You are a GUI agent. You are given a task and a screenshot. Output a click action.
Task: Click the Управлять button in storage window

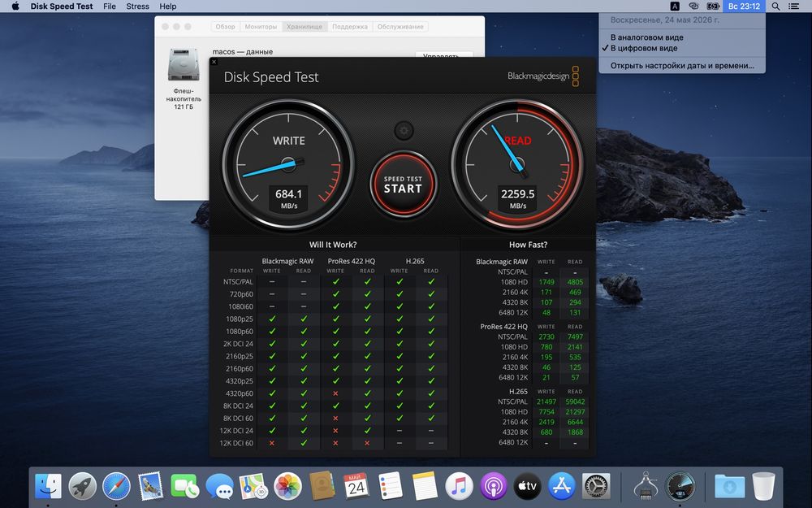444,54
